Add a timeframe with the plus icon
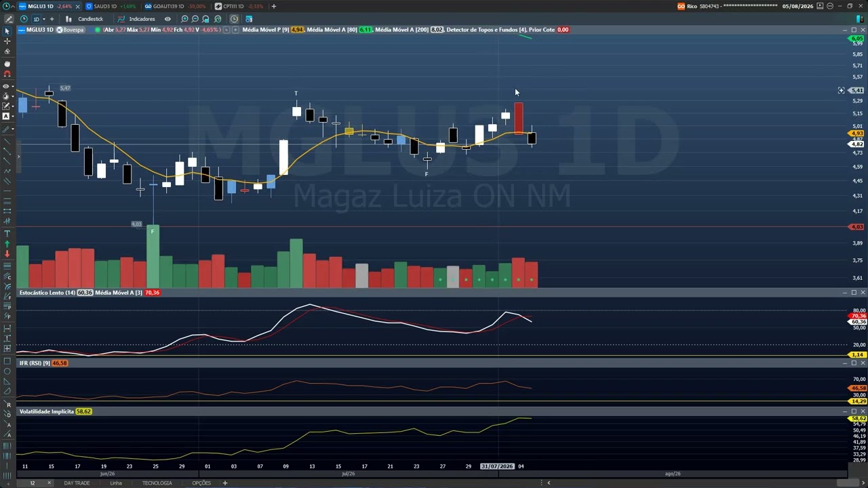Viewport: 868px width, 488px height. click(52, 19)
